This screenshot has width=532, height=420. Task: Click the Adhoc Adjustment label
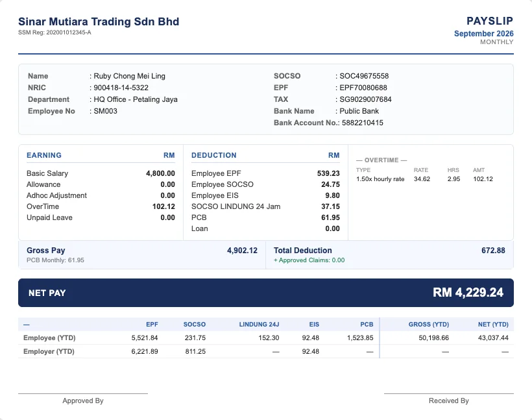click(56, 195)
